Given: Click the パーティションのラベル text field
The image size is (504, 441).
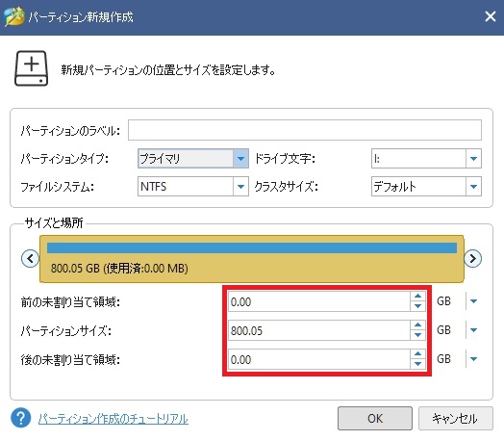Looking at the screenshot, I should coord(305,130).
